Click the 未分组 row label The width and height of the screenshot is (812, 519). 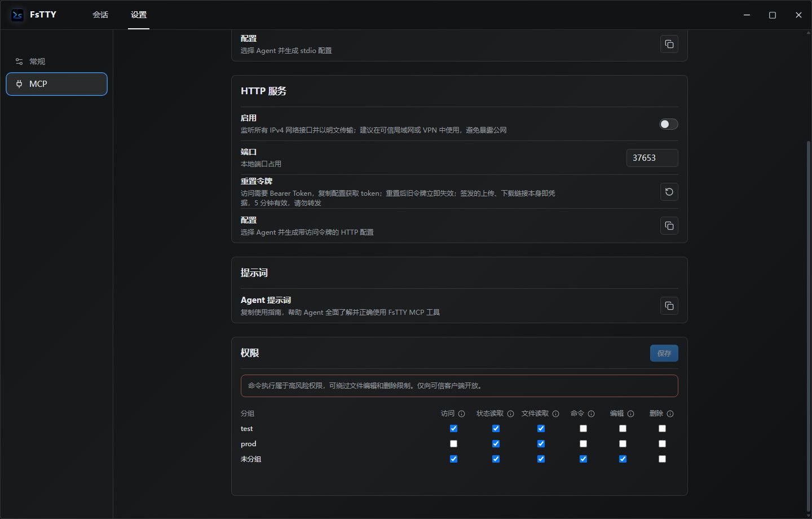tap(251, 459)
